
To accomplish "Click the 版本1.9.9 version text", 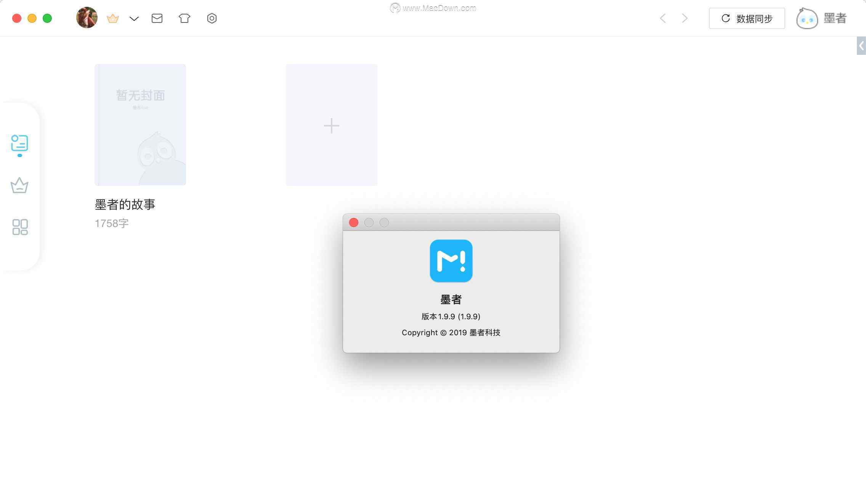I will 451,317.
